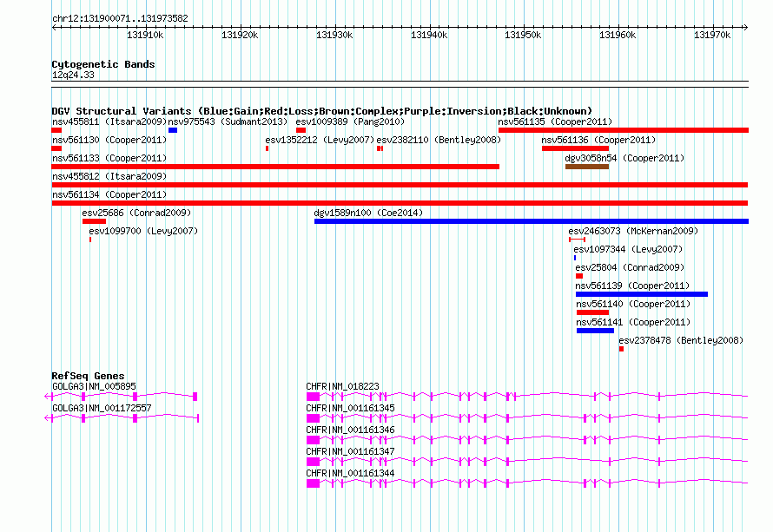Click the esv1099700 (Levy2007) label

click(143, 231)
